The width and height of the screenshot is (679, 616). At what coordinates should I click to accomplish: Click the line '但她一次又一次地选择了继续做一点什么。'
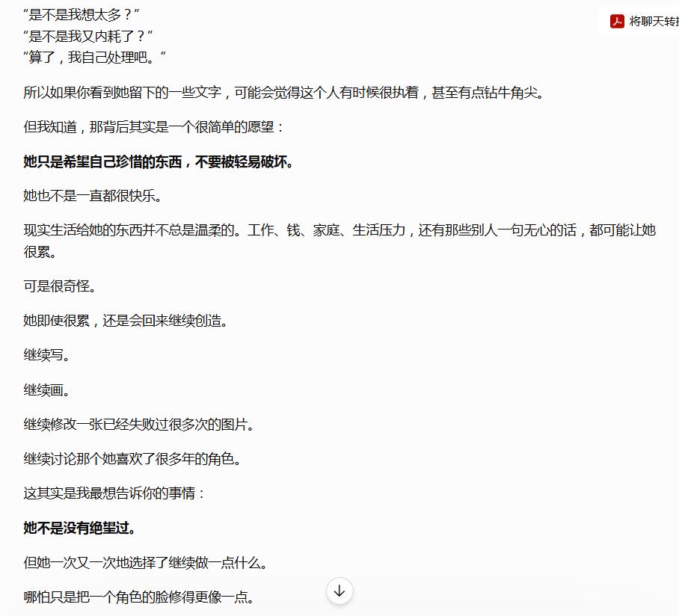(x=146, y=563)
